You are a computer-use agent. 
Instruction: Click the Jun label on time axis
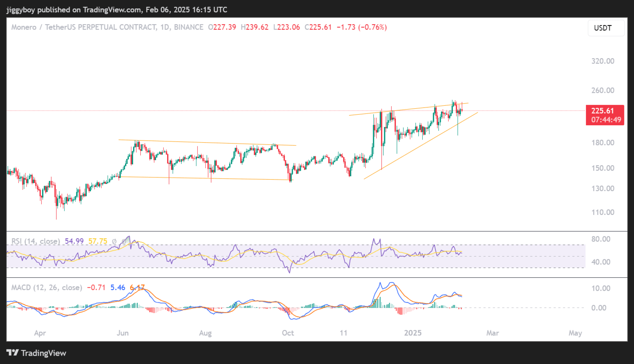coord(123,333)
